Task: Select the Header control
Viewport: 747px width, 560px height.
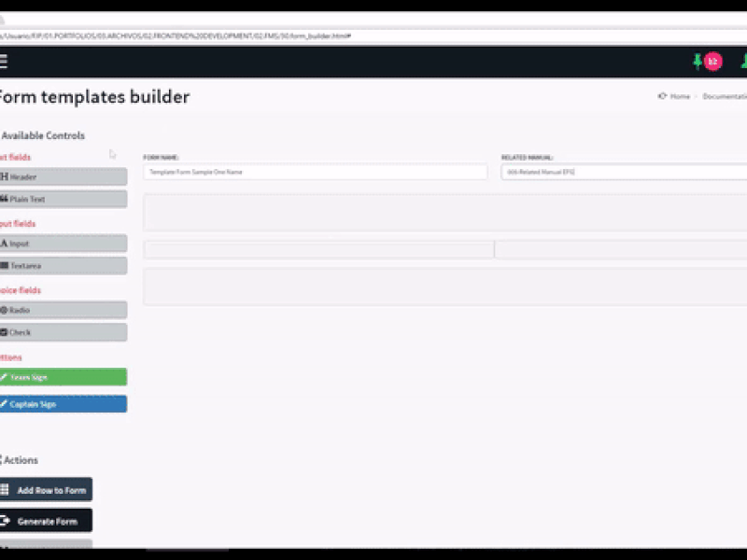Action: (x=63, y=176)
